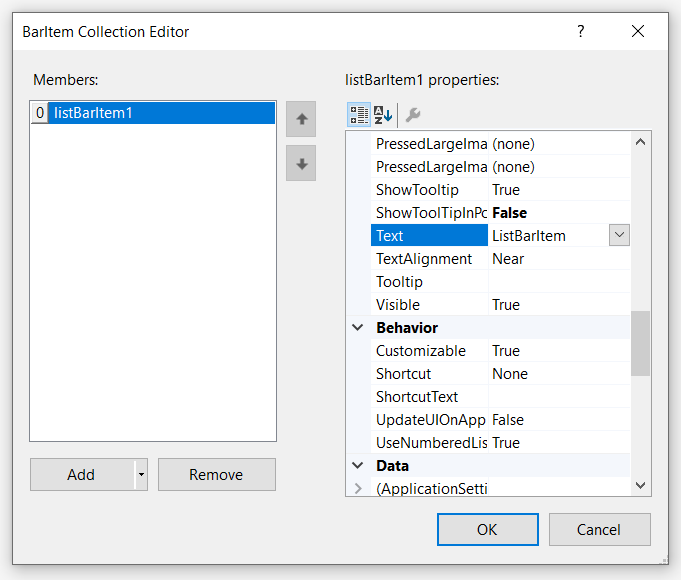
Task: Collapse the Data category
Action: (x=358, y=466)
